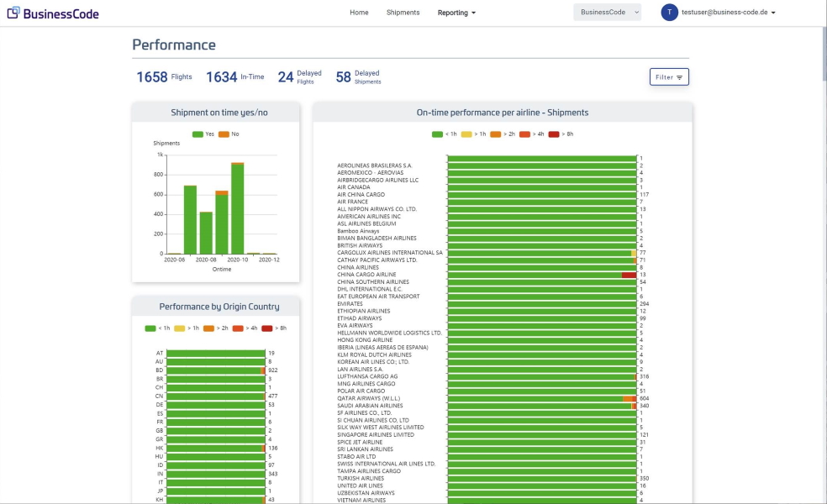Toggle the > 2h legend in the airline chart
The image size is (827, 504).
tap(503, 134)
